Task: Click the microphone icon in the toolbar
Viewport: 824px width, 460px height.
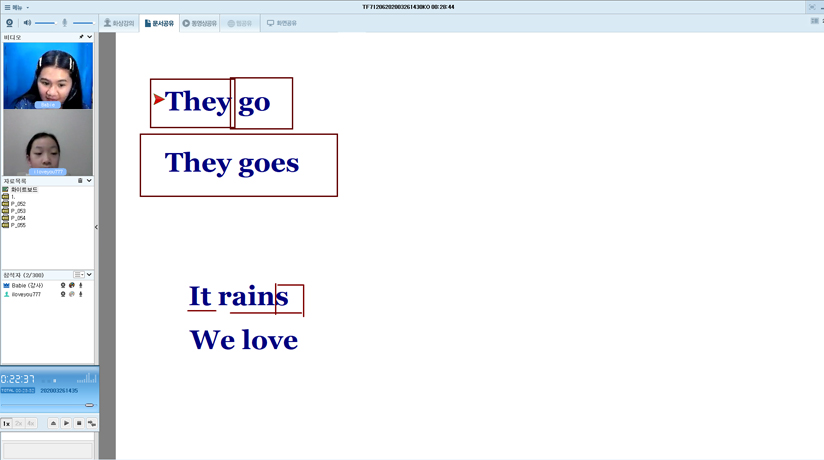Action: (x=65, y=22)
